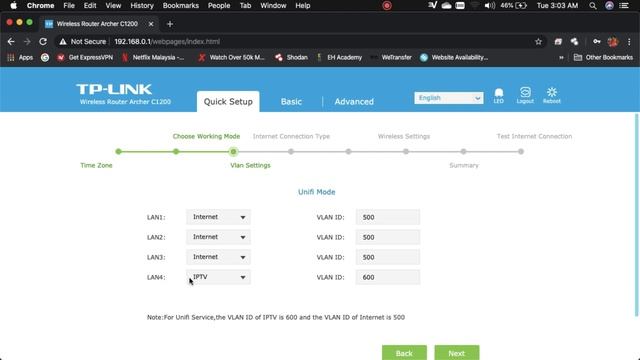Click the Summary step dot
640x360 pixels.
coord(463,151)
